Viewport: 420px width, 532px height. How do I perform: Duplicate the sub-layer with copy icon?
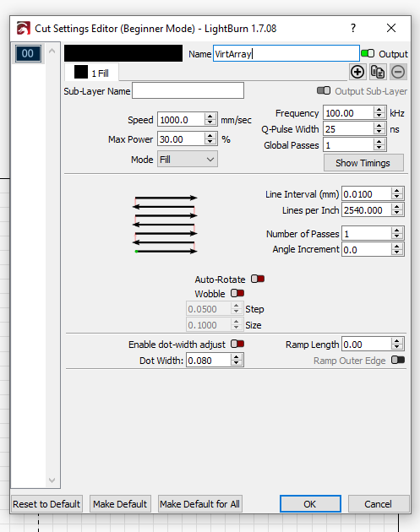378,72
